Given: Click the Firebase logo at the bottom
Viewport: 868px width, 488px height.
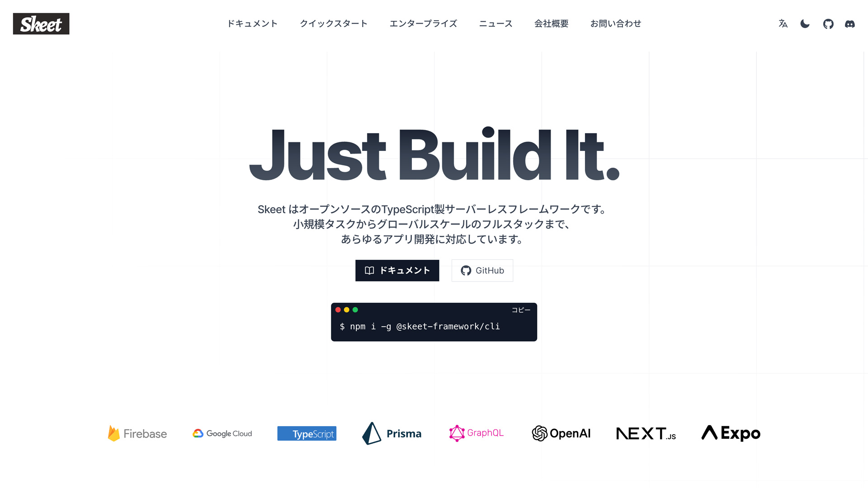Looking at the screenshot, I should point(137,433).
